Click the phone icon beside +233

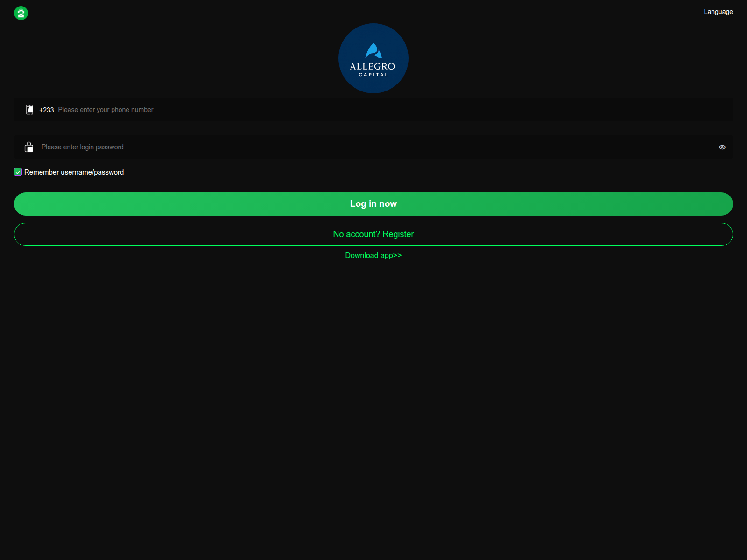coord(29,110)
